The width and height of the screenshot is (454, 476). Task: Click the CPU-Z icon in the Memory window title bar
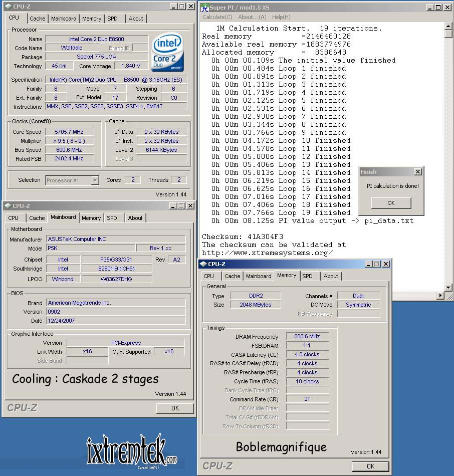[204, 264]
